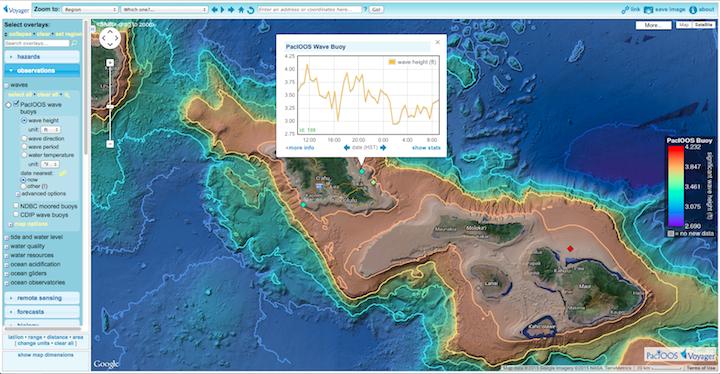Click the teal buoy marker west of Oahu
Image resolution: width=720 pixels, height=374 pixels.
coord(303,204)
